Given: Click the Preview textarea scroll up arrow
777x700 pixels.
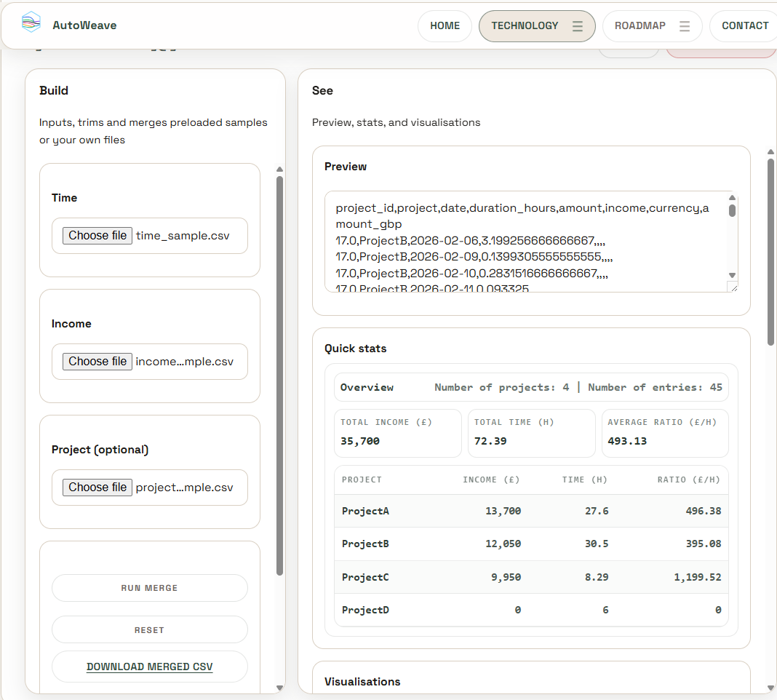Looking at the screenshot, I should coord(732,198).
